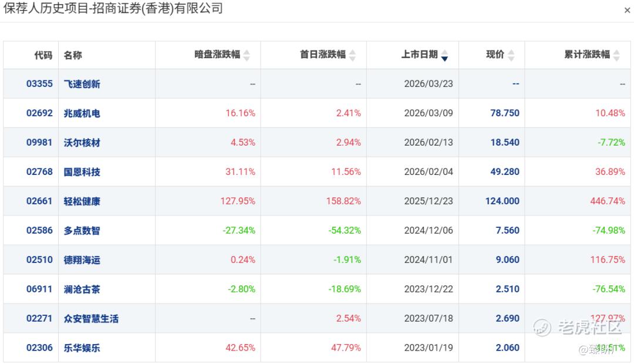Image resolution: width=634 pixels, height=364 pixels.
Task: Open stock code 06911
Action: pyautogui.click(x=40, y=289)
